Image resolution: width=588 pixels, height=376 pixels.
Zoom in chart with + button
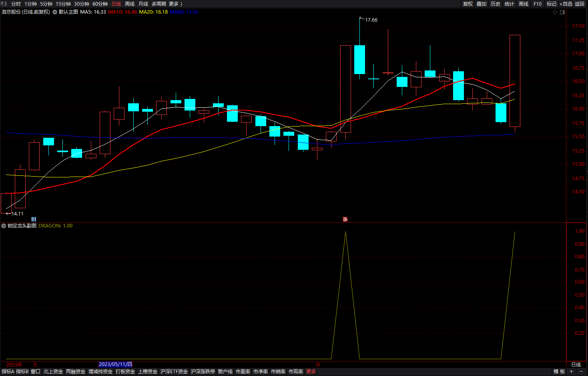[572, 372]
